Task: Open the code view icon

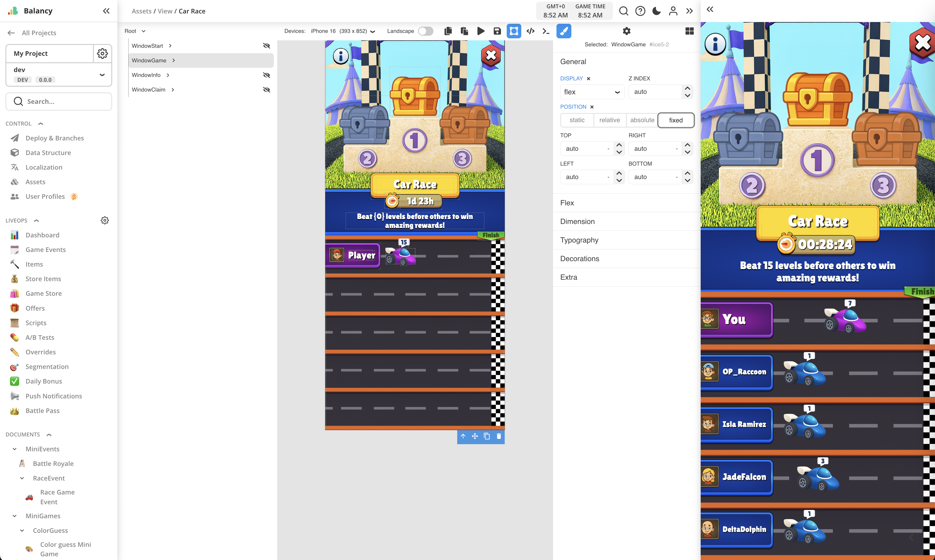Action: pyautogui.click(x=530, y=31)
